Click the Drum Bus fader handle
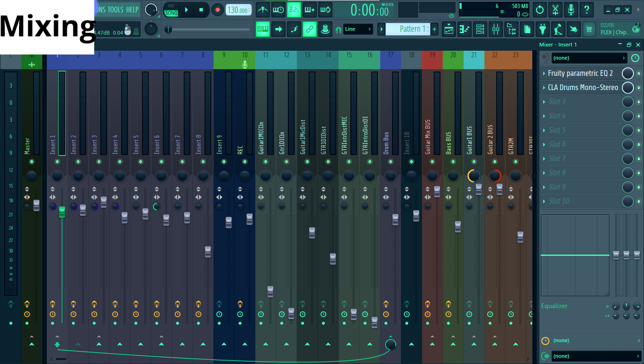644x364 pixels. [x=395, y=219]
